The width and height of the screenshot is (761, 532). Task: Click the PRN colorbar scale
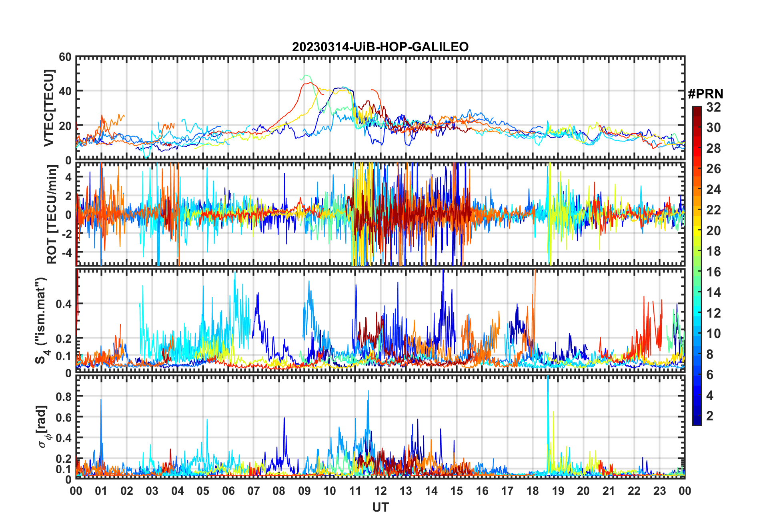point(697,266)
